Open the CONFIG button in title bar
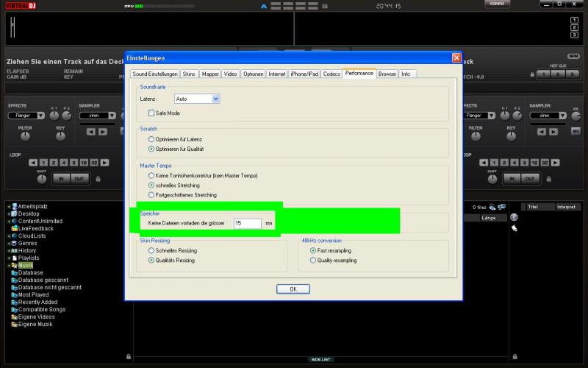 coord(497,4)
